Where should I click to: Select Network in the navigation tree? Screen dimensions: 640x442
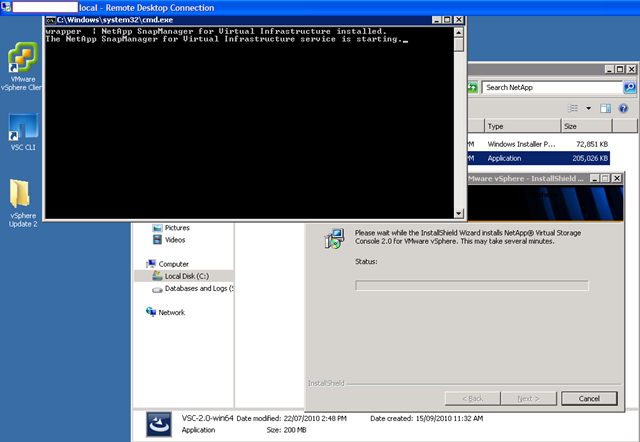[171, 313]
